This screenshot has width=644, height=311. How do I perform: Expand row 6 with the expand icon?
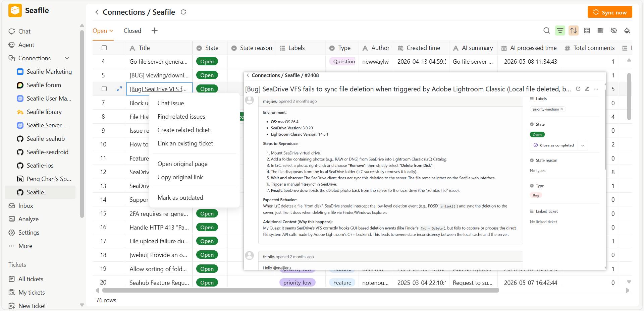pyautogui.click(x=119, y=89)
